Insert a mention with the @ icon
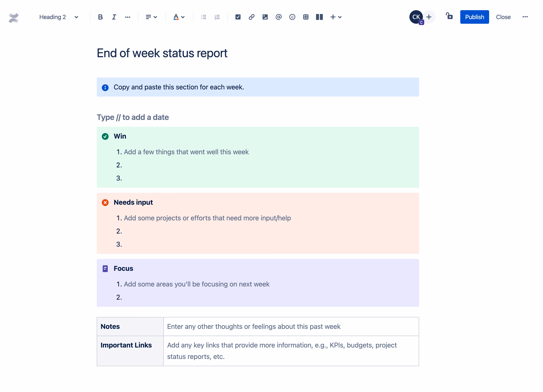 tap(278, 17)
